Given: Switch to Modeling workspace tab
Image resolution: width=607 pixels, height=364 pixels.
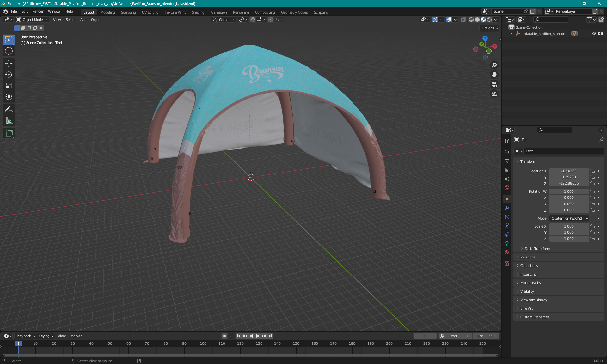Looking at the screenshot, I should pos(107,12).
